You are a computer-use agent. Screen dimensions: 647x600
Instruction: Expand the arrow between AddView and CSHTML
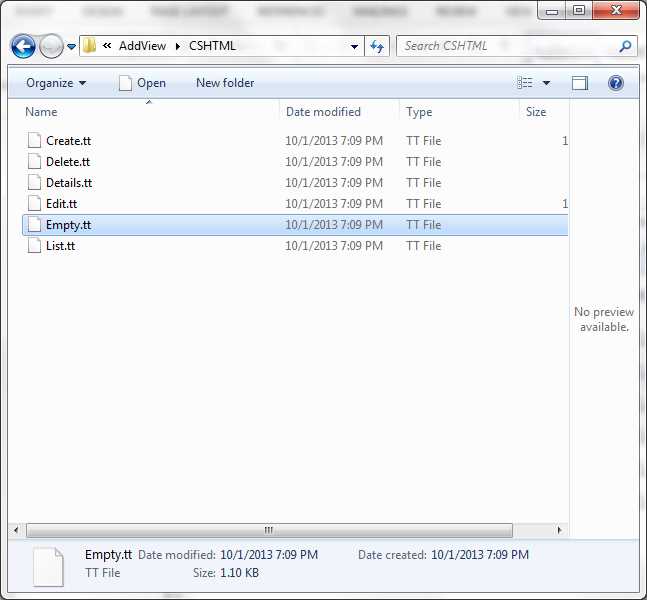(178, 46)
